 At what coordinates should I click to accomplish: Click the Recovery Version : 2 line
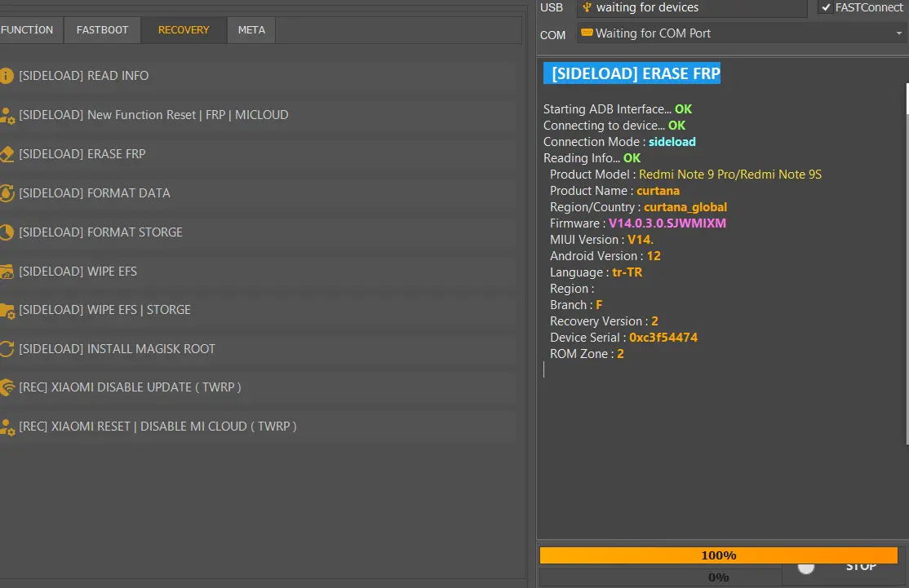click(604, 321)
